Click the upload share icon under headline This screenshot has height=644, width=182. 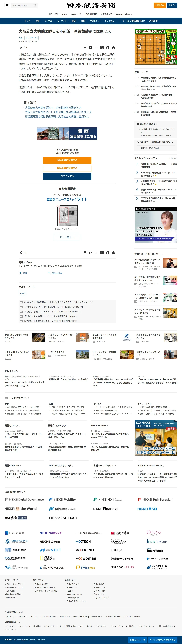click(x=113, y=47)
